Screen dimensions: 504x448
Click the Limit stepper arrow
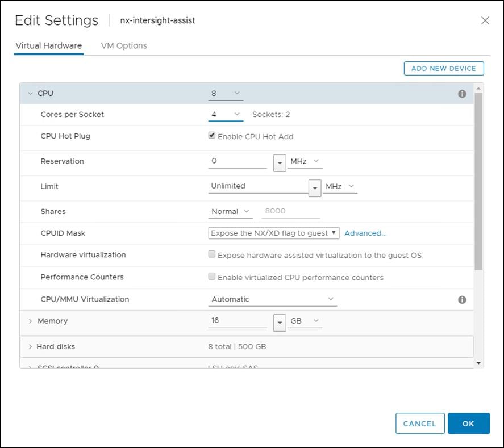coord(314,187)
